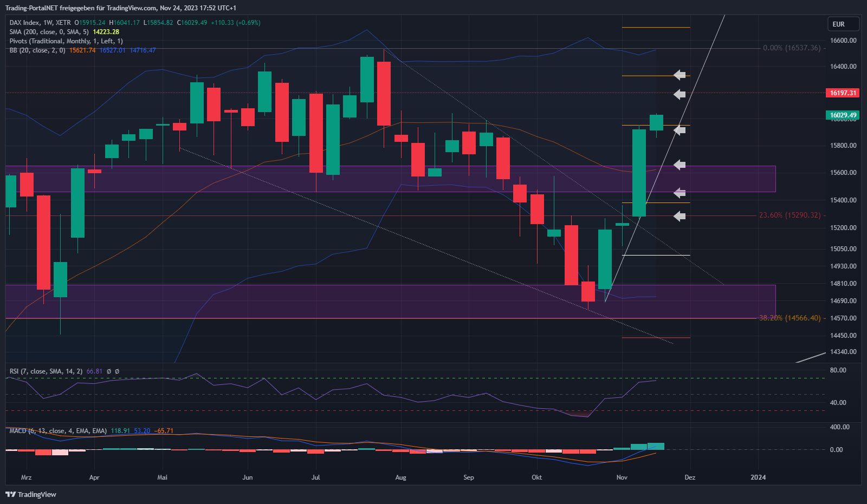The width and height of the screenshot is (867, 504).
Task: Open the EUR currency selector
Action: 843,24
